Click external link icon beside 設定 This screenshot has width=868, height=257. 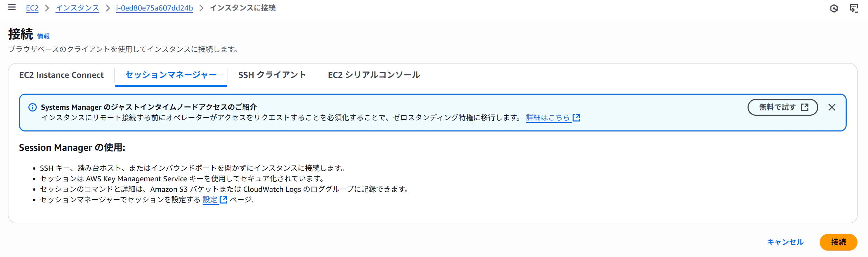(x=223, y=200)
